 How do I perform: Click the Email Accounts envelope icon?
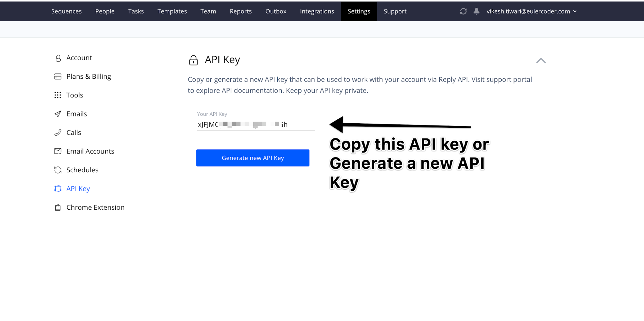click(x=58, y=151)
